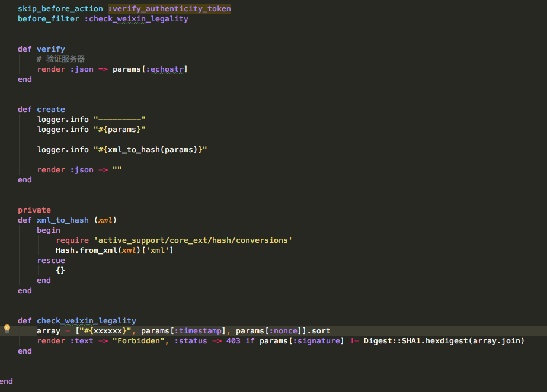Screen dimensions: 547x392
Task: Click the 'begin' keyword
Action: (x=49, y=230)
